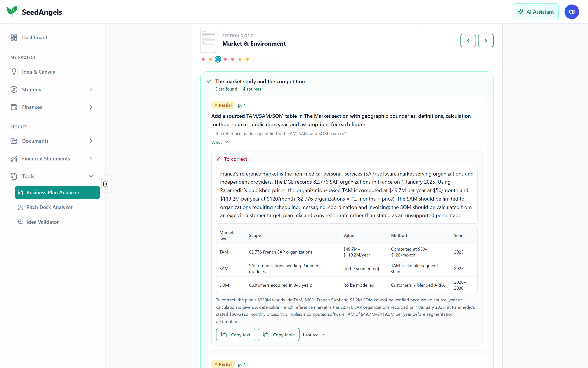Click the Copy table button
The width and height of the screenshot is (588, 368).
tap(278, 334)
